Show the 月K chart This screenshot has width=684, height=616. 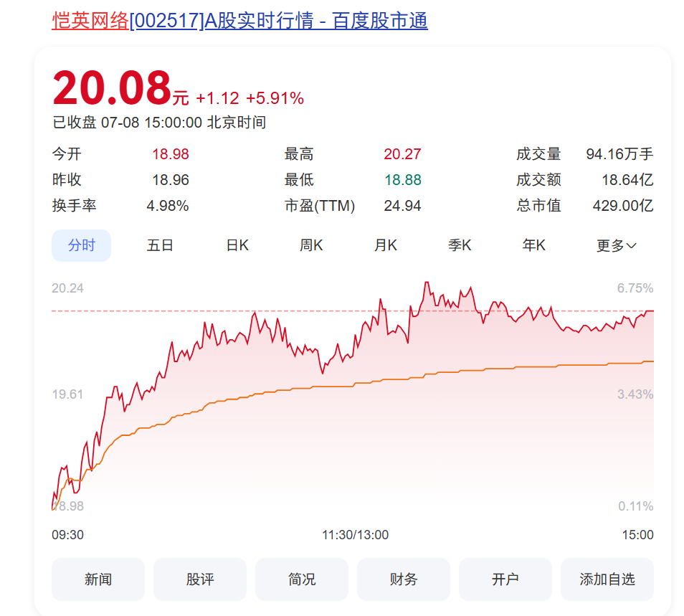pyautogui.click(x=385, y=245)
